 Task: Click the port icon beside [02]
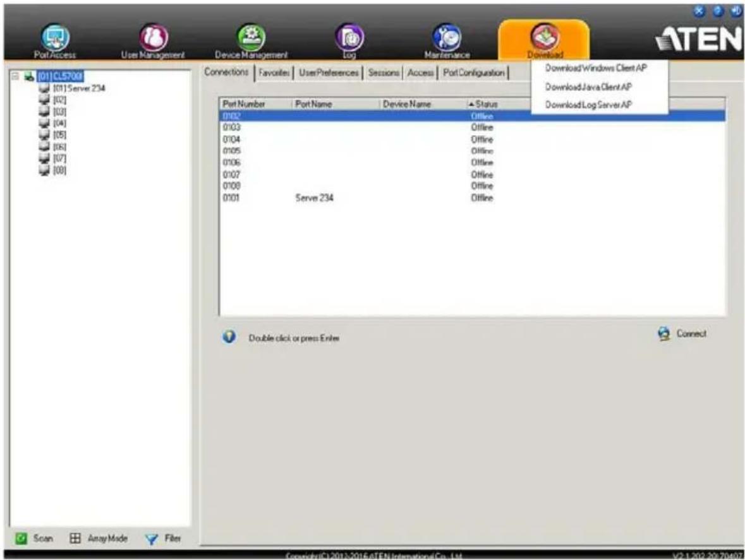44,100
